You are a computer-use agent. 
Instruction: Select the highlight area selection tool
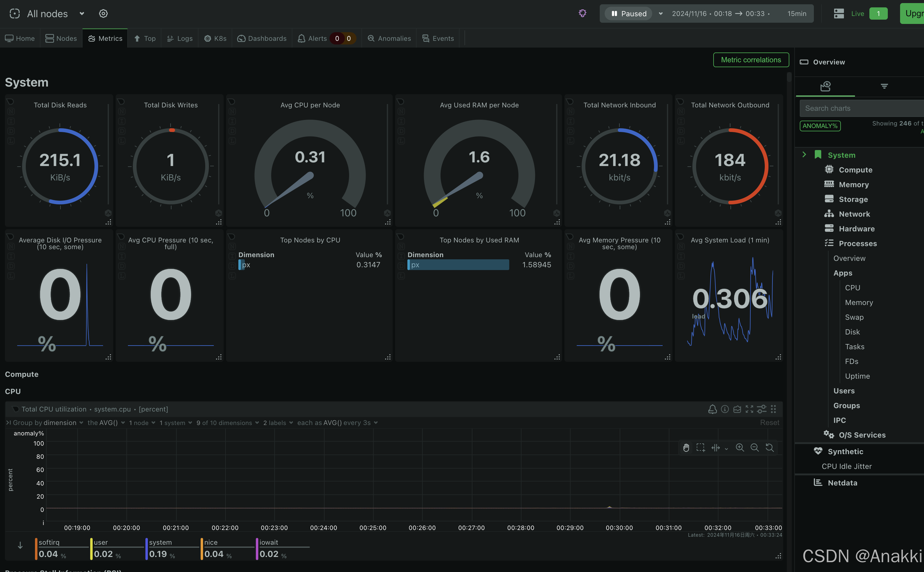pyautogui.click(x=701, y=447)
